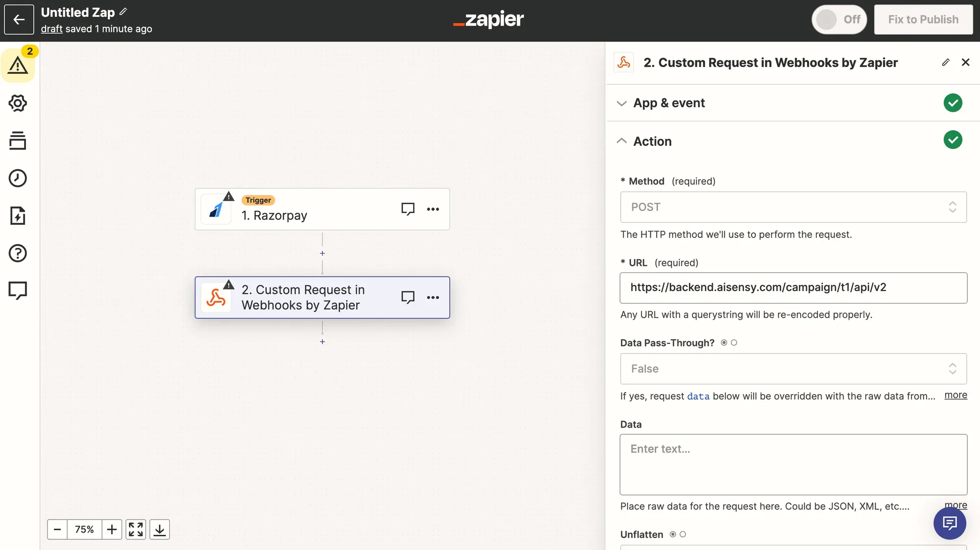Open the Zap details file icon
The image size is (980, 550).
click(x=18, y=215)
